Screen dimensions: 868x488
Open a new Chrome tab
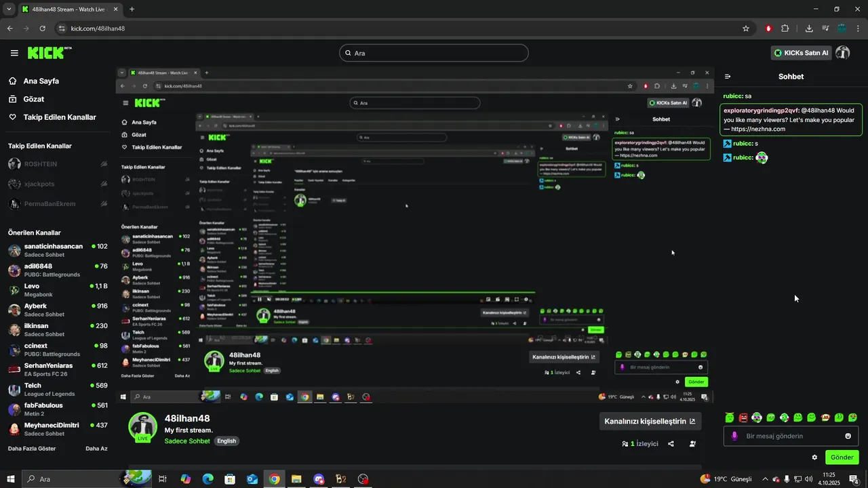pos(132,9)
